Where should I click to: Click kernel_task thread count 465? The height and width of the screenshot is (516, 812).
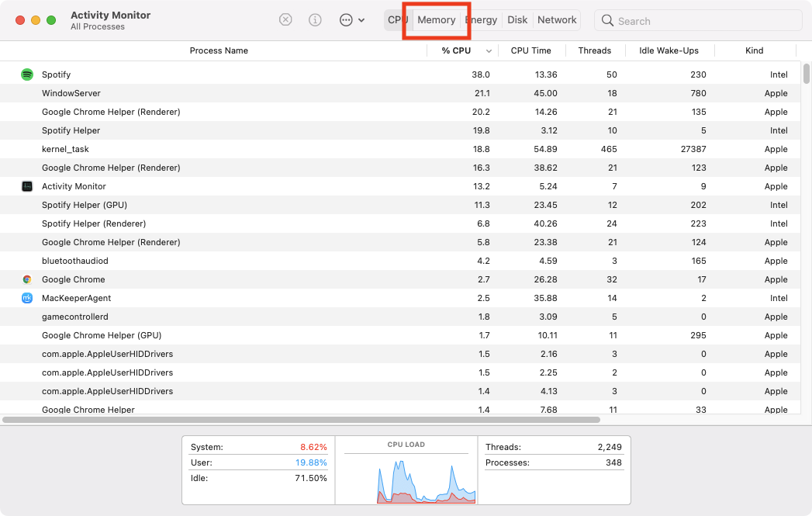609,149
